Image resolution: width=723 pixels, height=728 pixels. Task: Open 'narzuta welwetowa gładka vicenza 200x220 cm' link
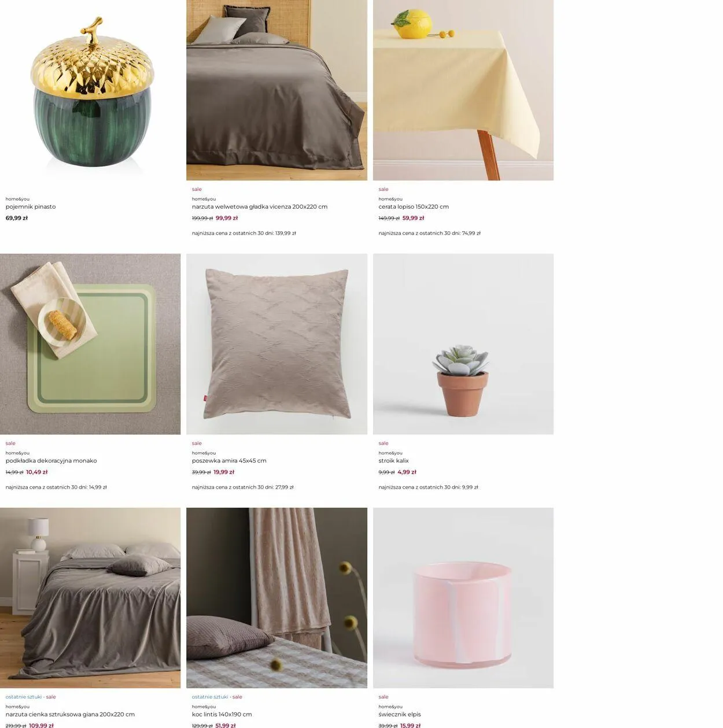point(260,206)
